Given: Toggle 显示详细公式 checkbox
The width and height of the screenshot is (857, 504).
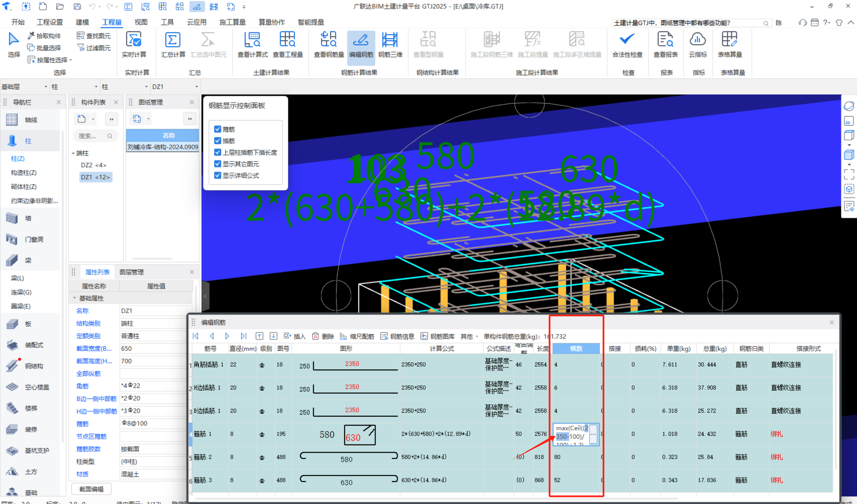Looking at the screenshot, I should pos(218,175).
